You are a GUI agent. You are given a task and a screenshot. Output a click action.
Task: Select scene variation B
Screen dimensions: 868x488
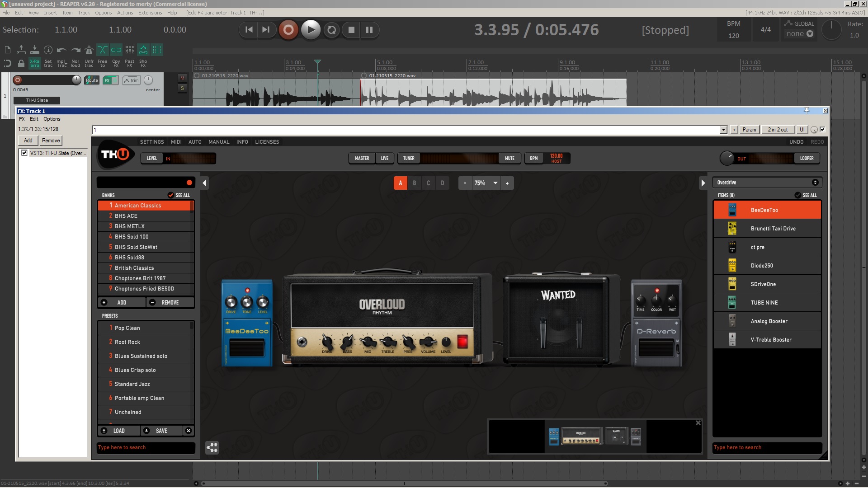pos(414,183)
